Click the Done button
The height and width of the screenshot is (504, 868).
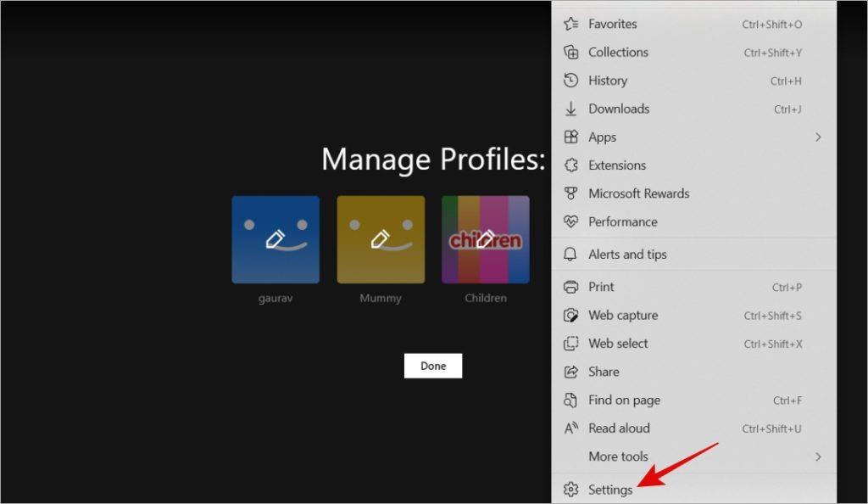(x=433, y=366)
